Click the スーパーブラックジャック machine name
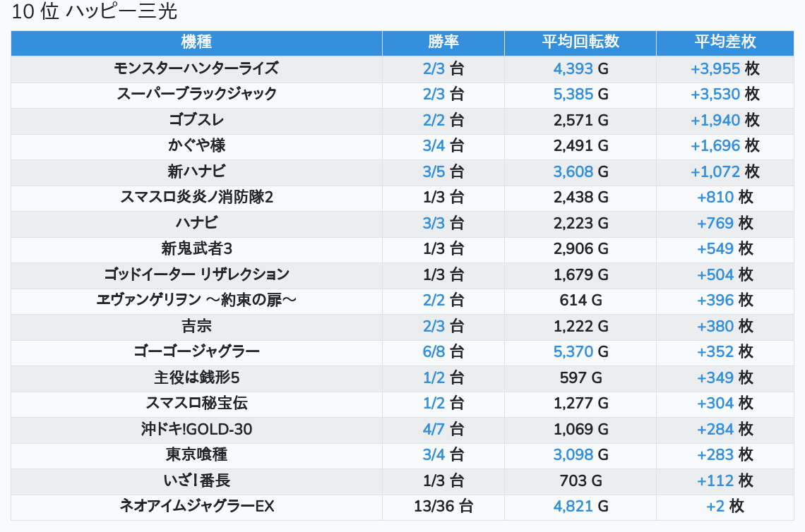The width and height of the screenshot is (805, 532). 196,94
